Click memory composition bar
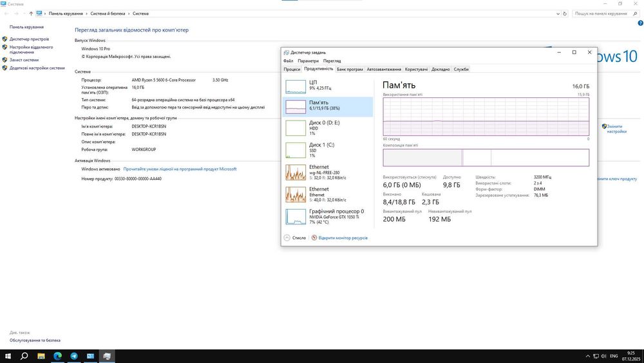Screen dimensions: 644x363 click(x=486, y=158)
